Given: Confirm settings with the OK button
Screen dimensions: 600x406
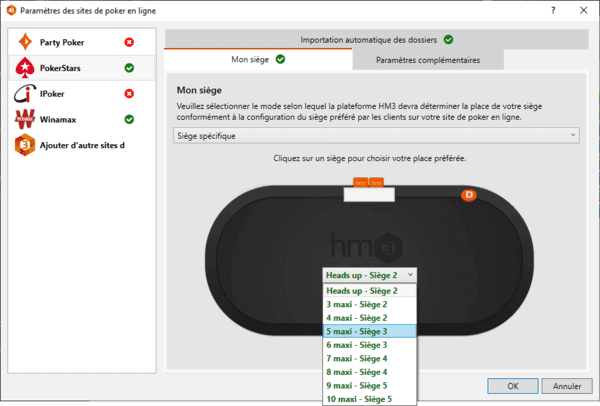Looking at the screenshot, I should click(513, 386).
